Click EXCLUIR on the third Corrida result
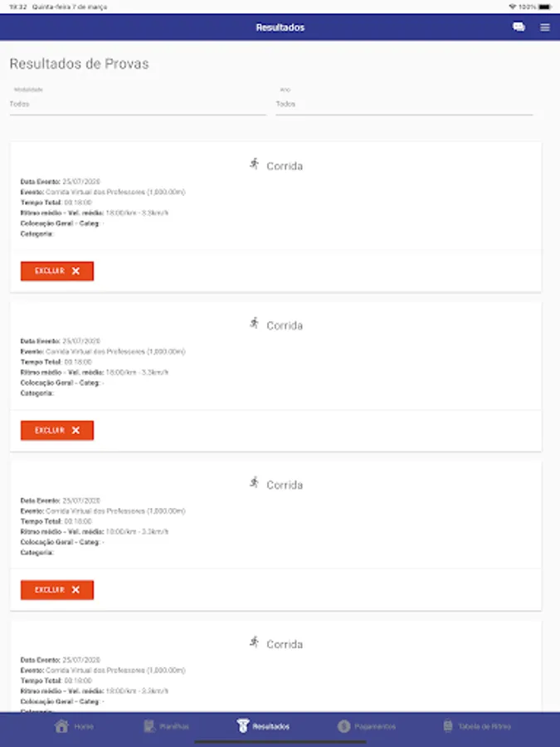 pyautogui.click(x=56, y=589)
